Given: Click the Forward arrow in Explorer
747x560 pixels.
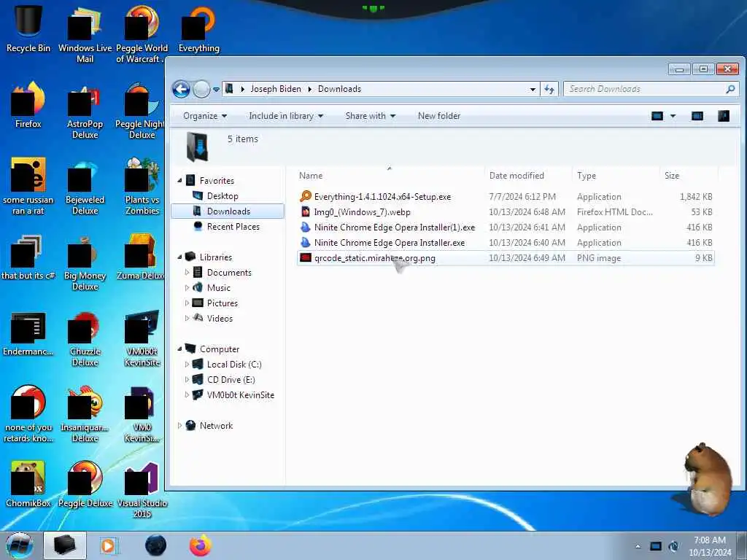Looking at the screenshot, I should click(x=201, y=89).
